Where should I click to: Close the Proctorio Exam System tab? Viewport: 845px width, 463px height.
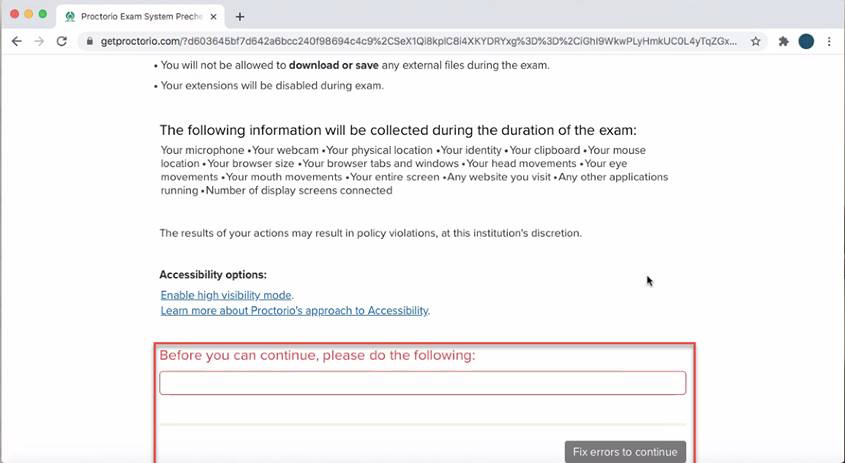214,16
